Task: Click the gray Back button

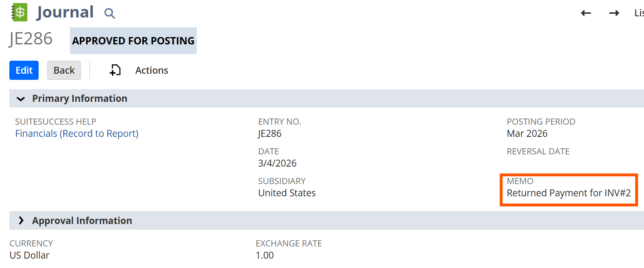Action: [64, 70]
